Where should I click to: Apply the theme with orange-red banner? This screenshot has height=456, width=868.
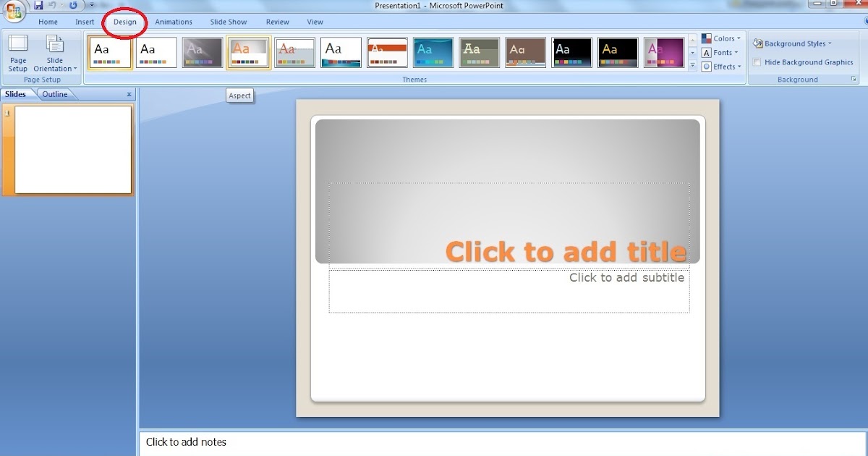[387, 53]
